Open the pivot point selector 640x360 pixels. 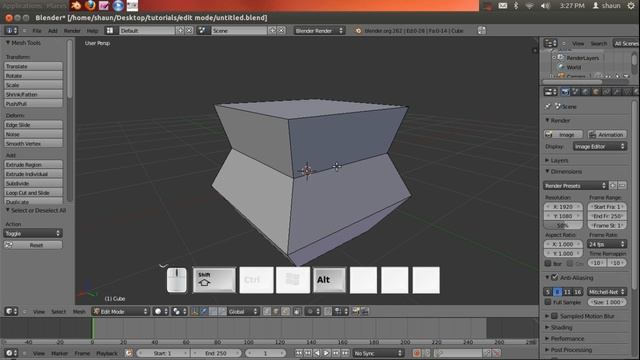pyautogui.click(x=179, y=311)
